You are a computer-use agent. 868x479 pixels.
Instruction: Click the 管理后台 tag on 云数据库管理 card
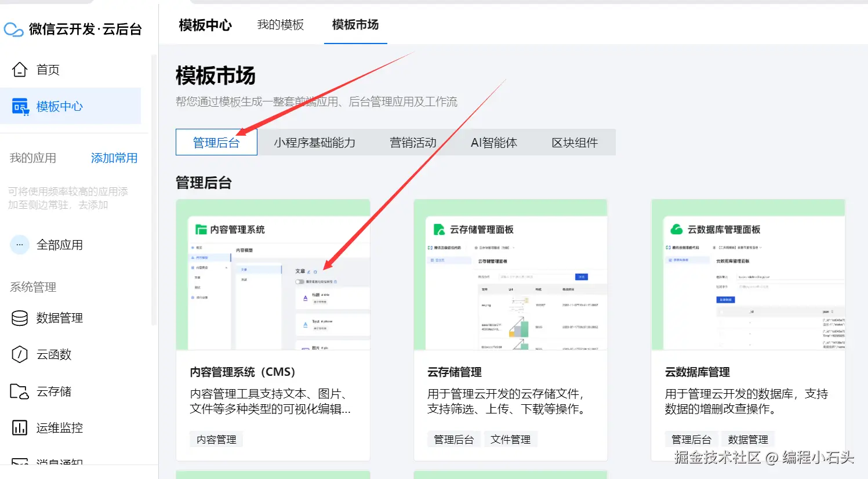(691, 440)
